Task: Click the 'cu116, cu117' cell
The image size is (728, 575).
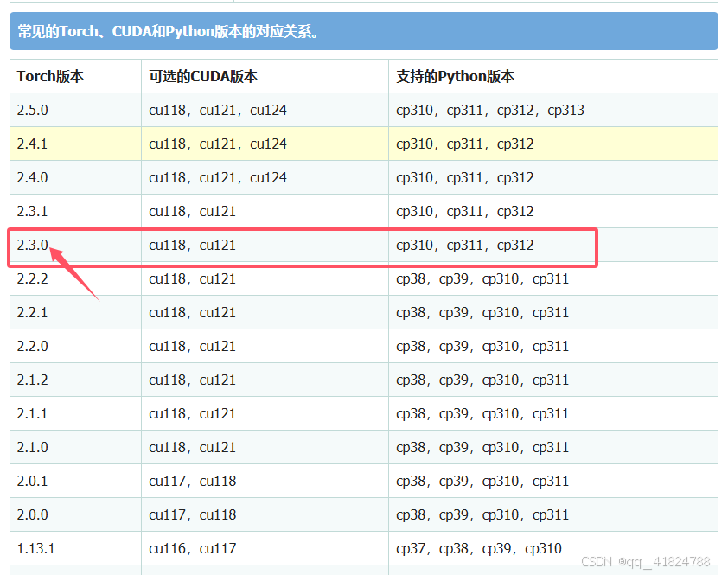Action: tap(265, 548)
